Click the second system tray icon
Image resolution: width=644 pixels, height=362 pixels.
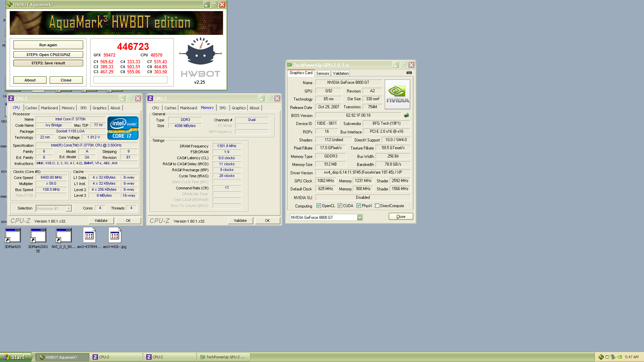click(607, 357)
